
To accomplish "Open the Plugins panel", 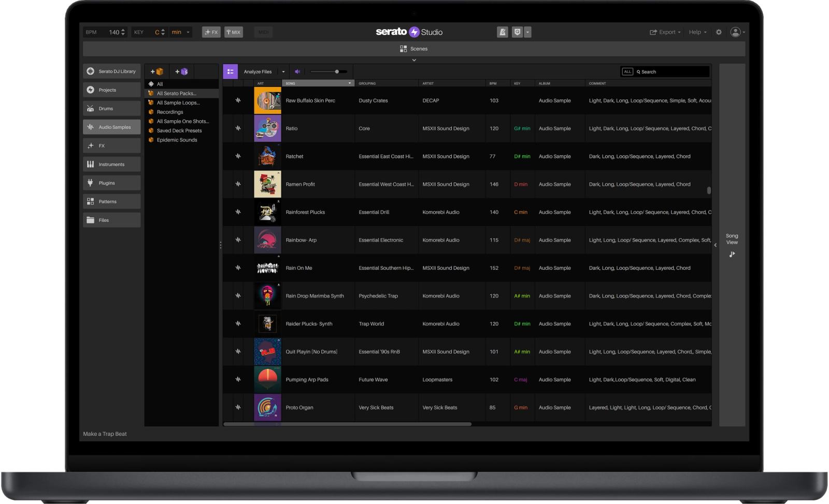I will pyautogui.click(x=111, y=182).
